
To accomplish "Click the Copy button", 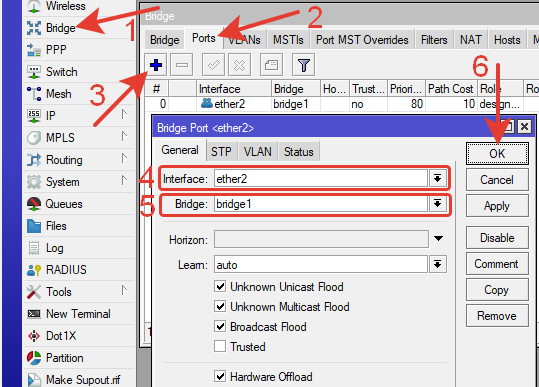I will 497,290.
